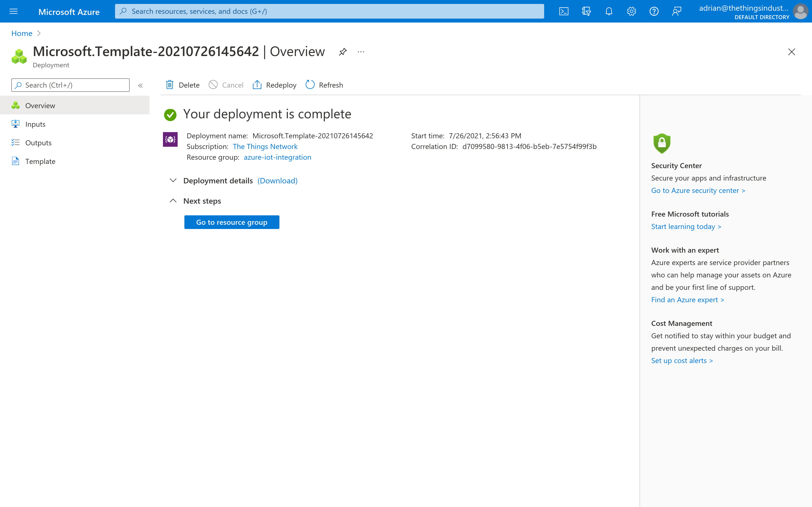Click the Help question mark icon
This screenshot has height=507, width=812.
pyautogui.click(x=654, y=10)
